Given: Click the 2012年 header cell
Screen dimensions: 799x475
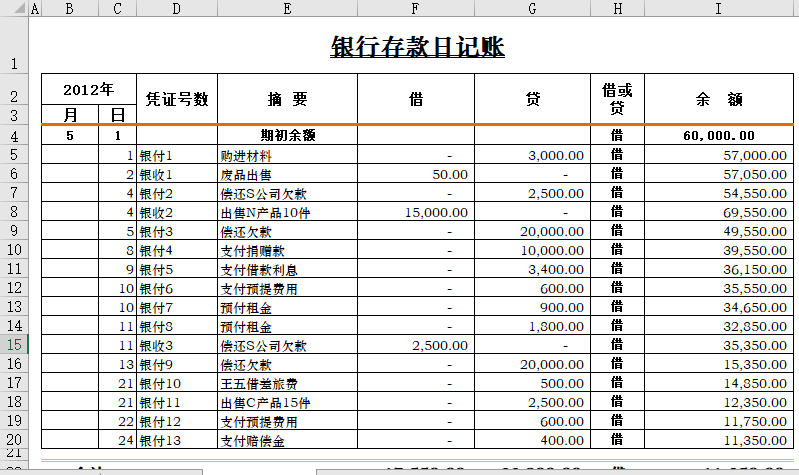Looking at the screenshot, I should pyautogui.click(x=89, y=89).
